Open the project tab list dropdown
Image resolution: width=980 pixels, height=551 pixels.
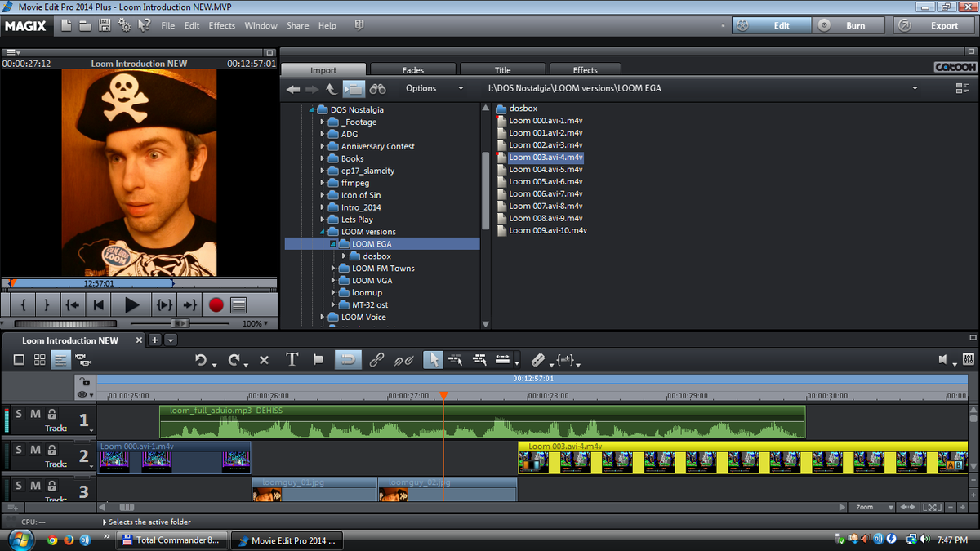pyautogui.click(x=171, y=340)
